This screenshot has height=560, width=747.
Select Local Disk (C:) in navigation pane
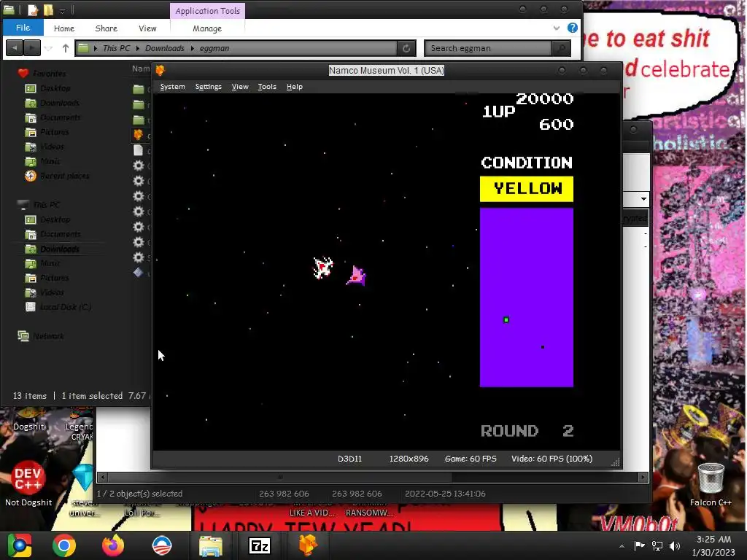65,307
